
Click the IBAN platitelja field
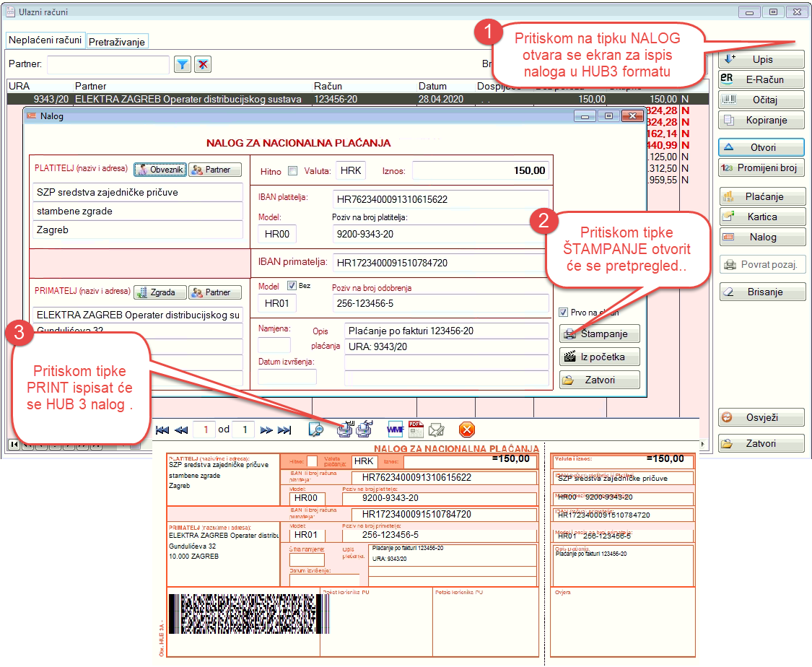click(x=440, y=199)
